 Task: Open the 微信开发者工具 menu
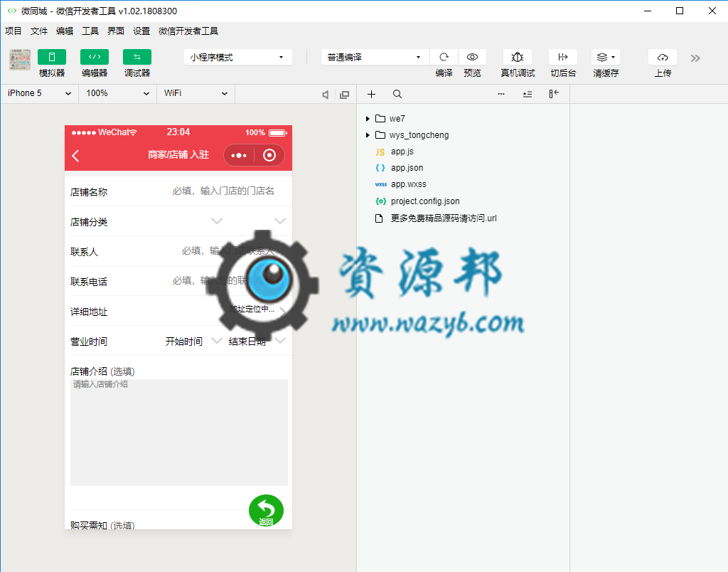(188, 31)
